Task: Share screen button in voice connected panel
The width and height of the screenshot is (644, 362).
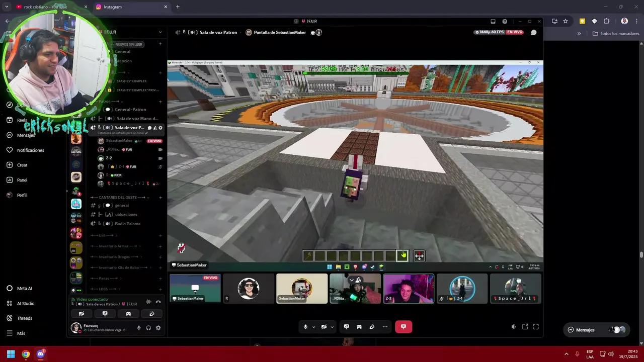Action: click(x=105, y=314)
